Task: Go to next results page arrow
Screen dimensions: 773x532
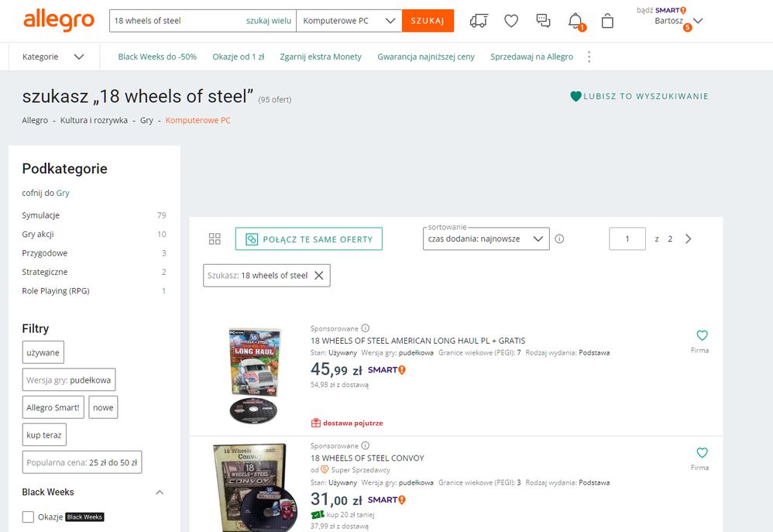Action: tap(689, 239)
